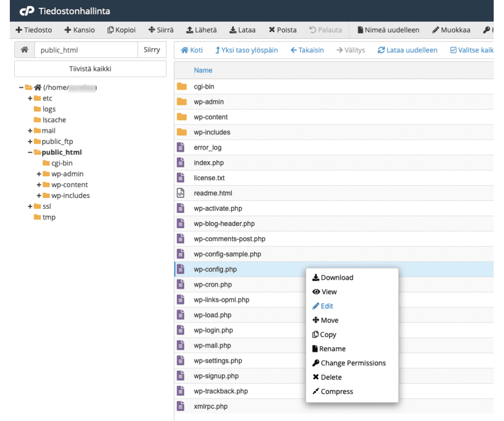This screenshot has height=421, width=504.
Task: Choose Edit from the context menu
Action: 323,306
